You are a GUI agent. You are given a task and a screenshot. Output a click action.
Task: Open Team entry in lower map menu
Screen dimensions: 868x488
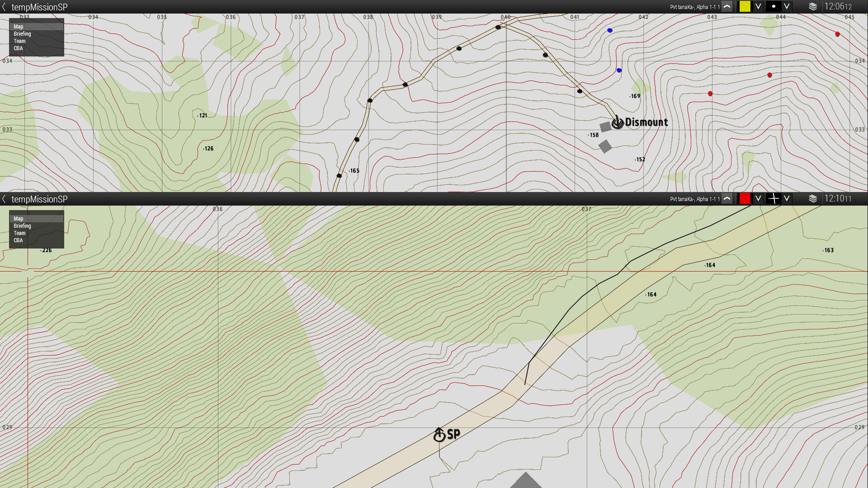[20, 233]
